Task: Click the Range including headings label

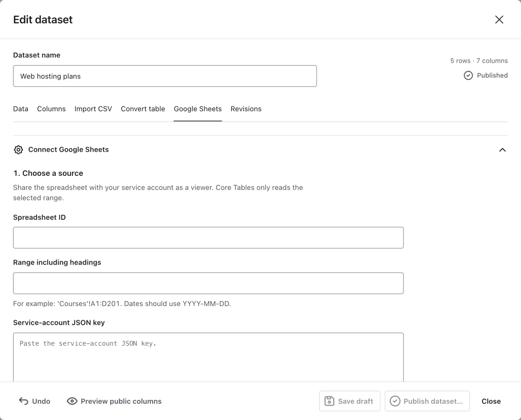Action: point(57,262)
